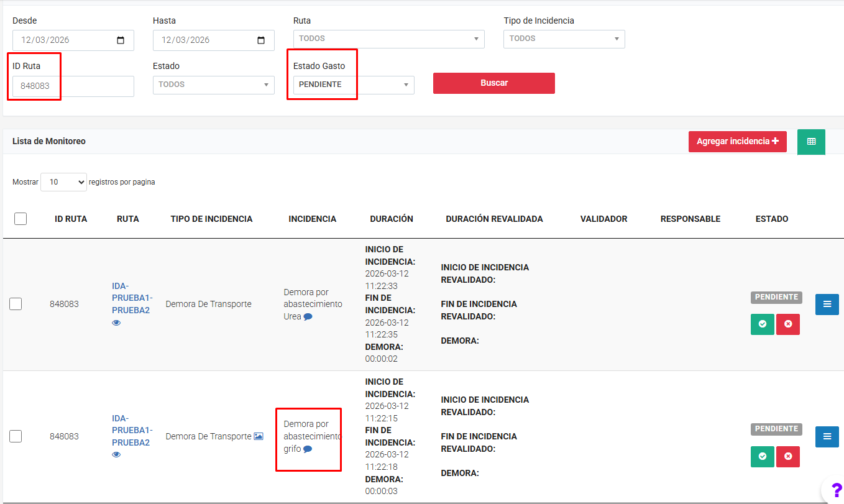Change registros por pagina selector

pyautogui.click(x=63, y=182)
